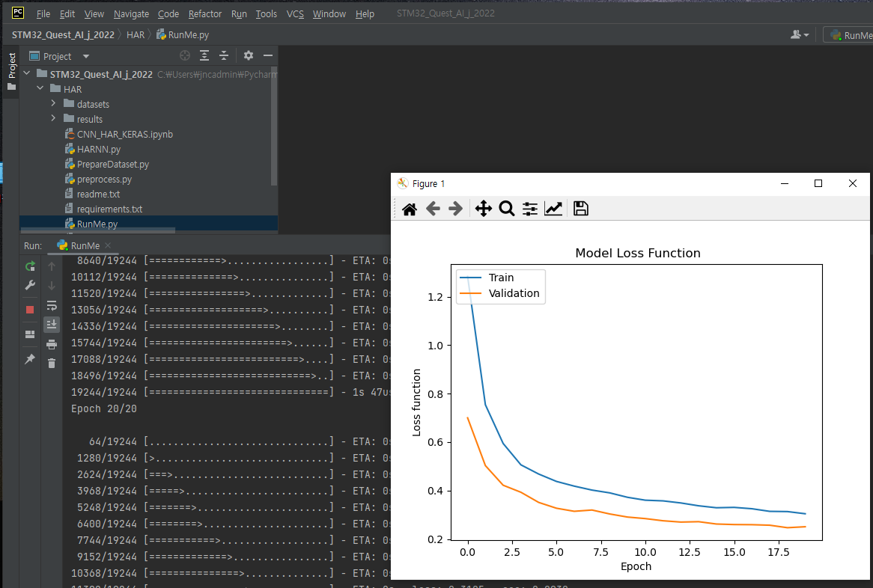Toggle scroll to end of console
Image resolution: width=873 pixels, height=588 pixels.
pos(52,325)
